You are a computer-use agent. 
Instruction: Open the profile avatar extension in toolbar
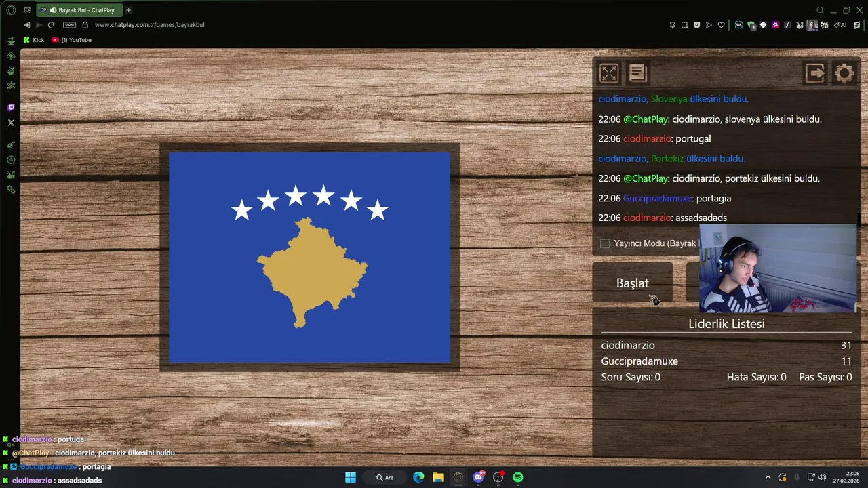(x=812, y=25)
